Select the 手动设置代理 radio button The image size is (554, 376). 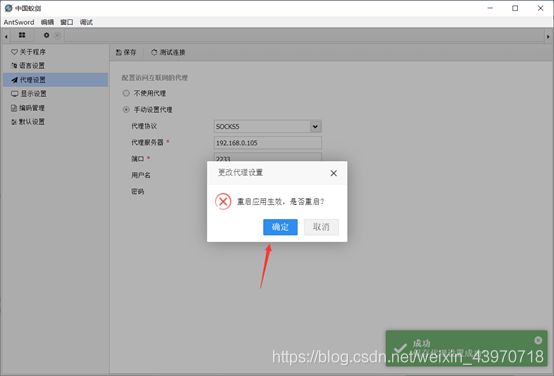tap(126, 110)
